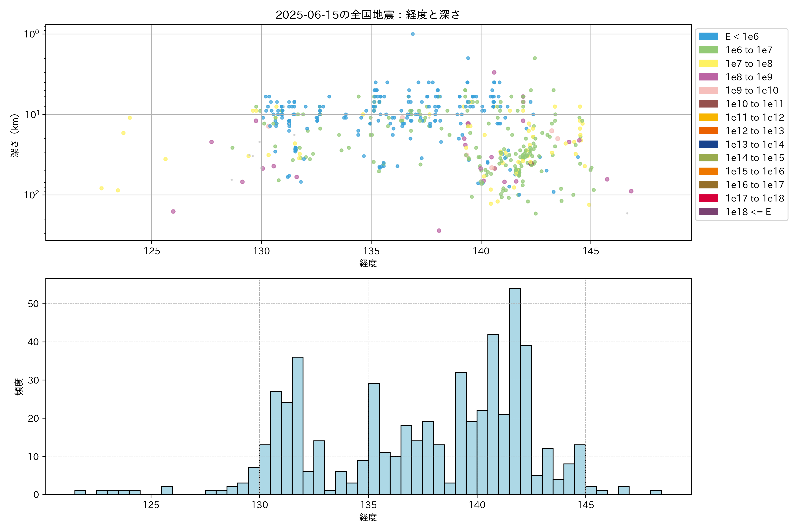Image resolution: width=798 pixels, height=532 pixels.
Task: Click the pink 1e9 to 1e10 swatch
Action: (708, 90)
